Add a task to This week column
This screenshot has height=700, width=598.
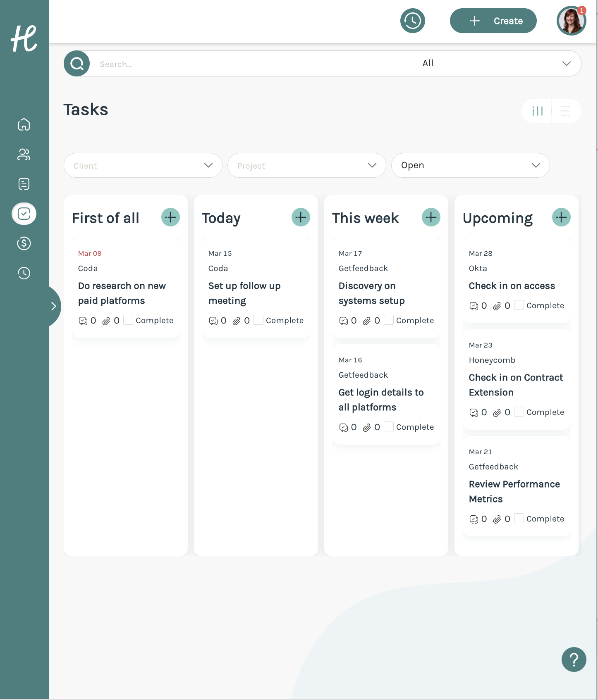click(431, 217)
